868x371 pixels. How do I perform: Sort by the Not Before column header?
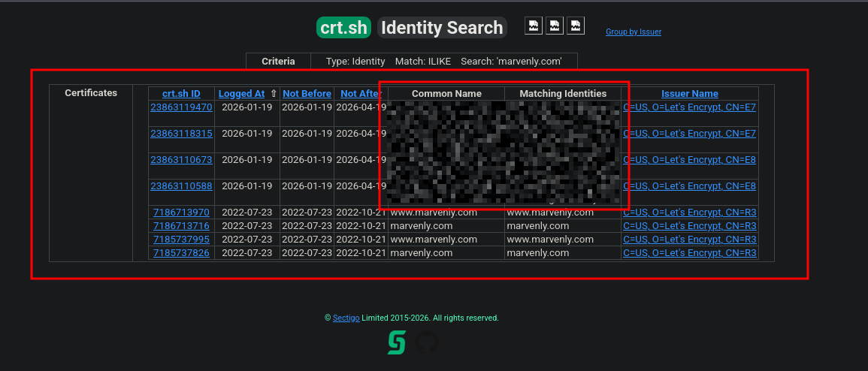[x=307, y=94]
